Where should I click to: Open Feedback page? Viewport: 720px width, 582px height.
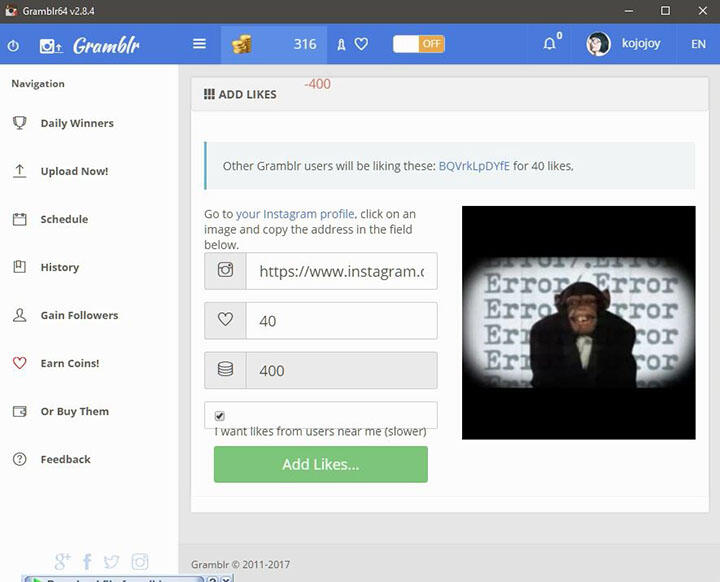65,459
